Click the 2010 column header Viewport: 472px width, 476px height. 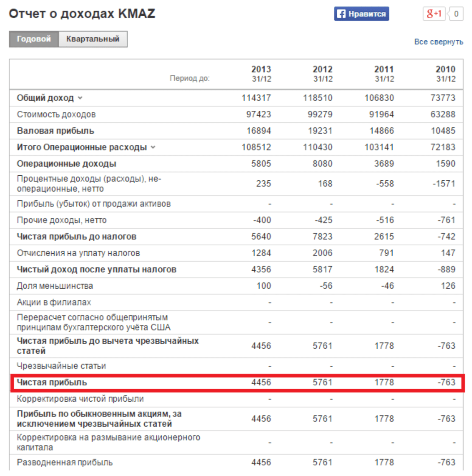(x=445, y=74)
